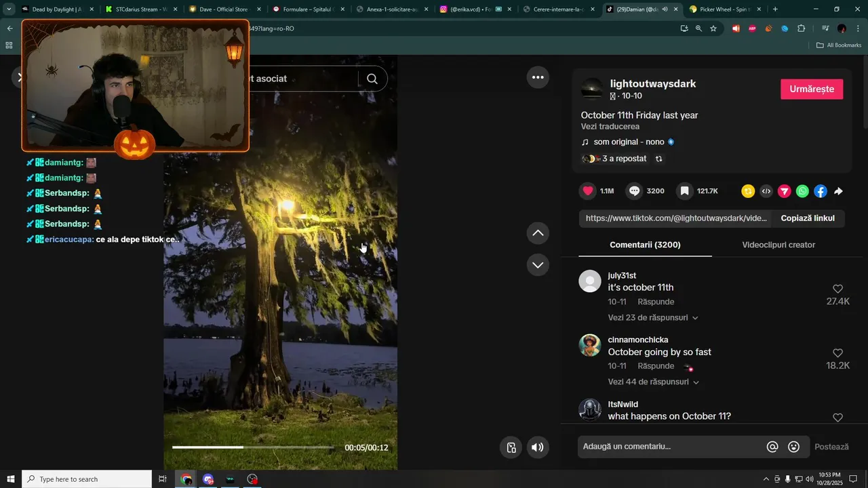Bookmark this page with star icon
The width and height of the screenshot is (868, 488).
[713, 28]
